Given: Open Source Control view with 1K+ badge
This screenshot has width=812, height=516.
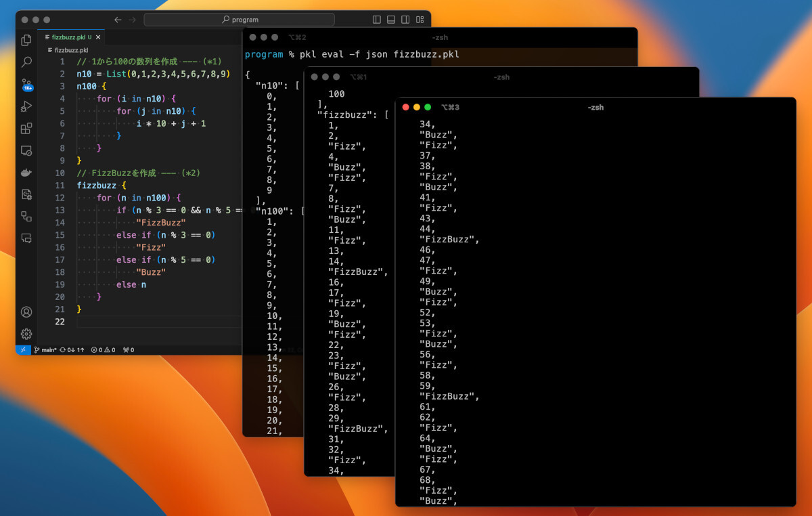Looking at the screenshot, I should click(x=26, y=85).
